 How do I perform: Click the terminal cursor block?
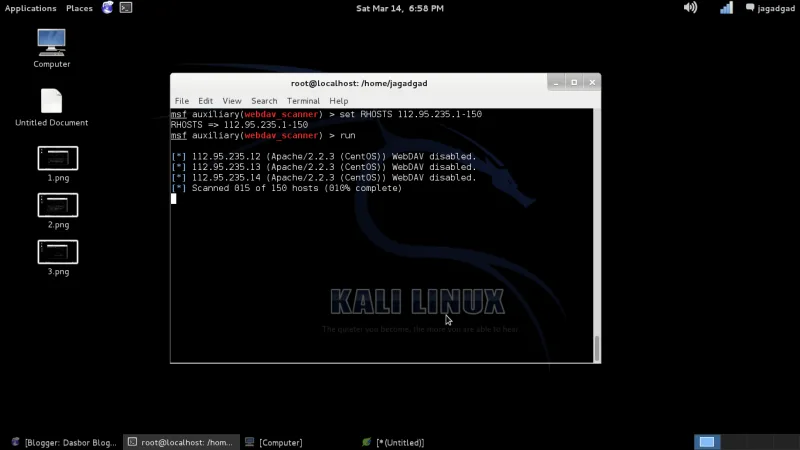(x=173, y=199)
